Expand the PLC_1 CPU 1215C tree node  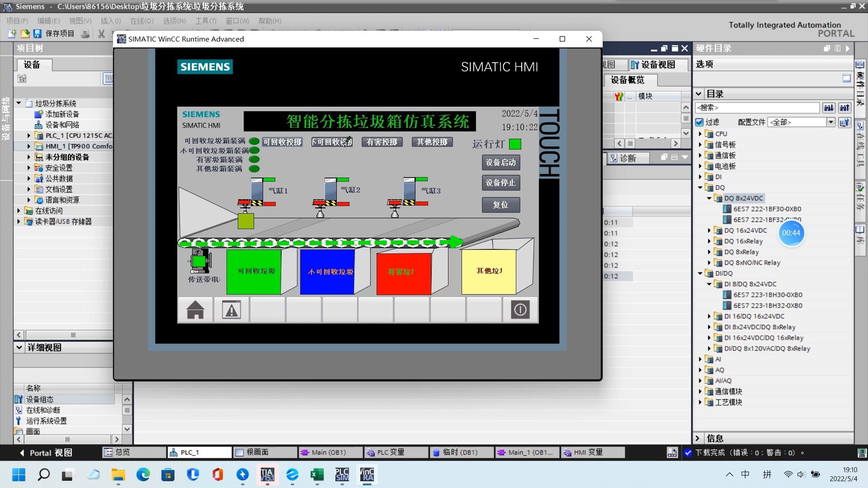[x=29, y=136]
